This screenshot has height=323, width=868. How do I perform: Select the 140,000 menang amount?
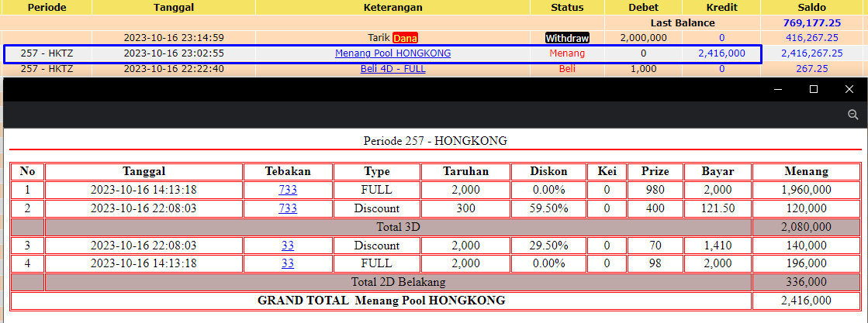pos(806,246)
